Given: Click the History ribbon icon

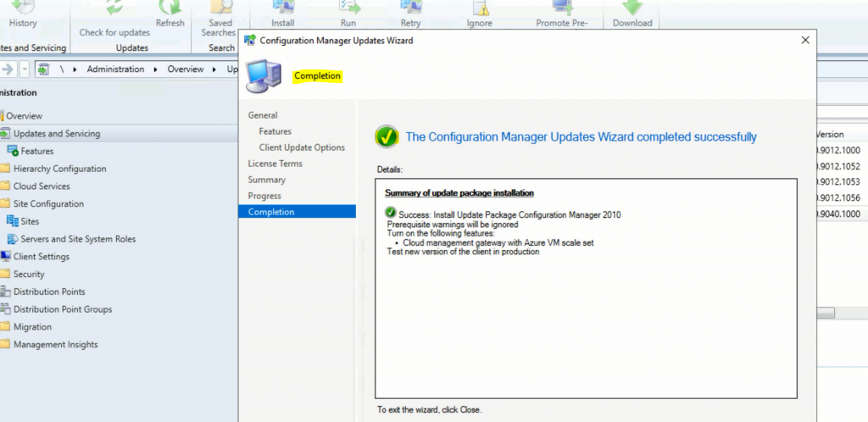Looking at the screenshot, I should point(23,7).
